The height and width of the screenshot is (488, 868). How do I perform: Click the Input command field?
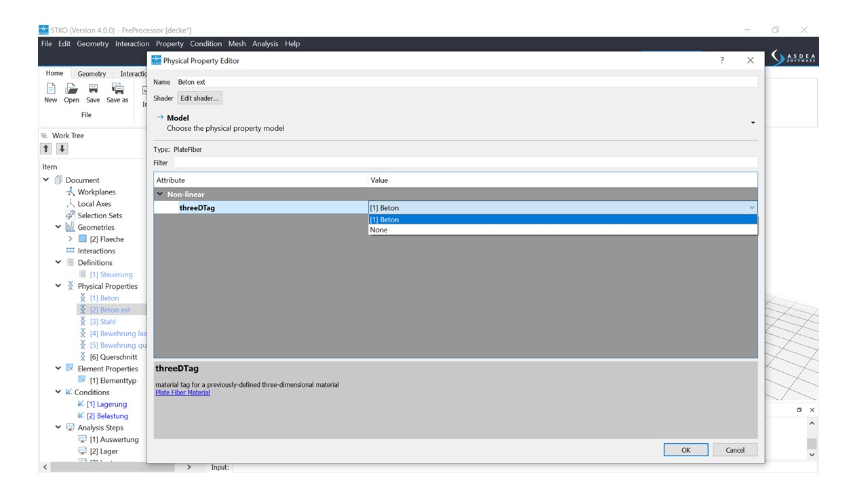click(x=524, y=467)
